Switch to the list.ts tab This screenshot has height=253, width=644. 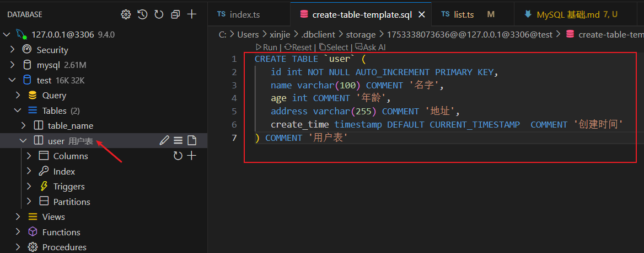pyautogui.click(x=460, y=14)
